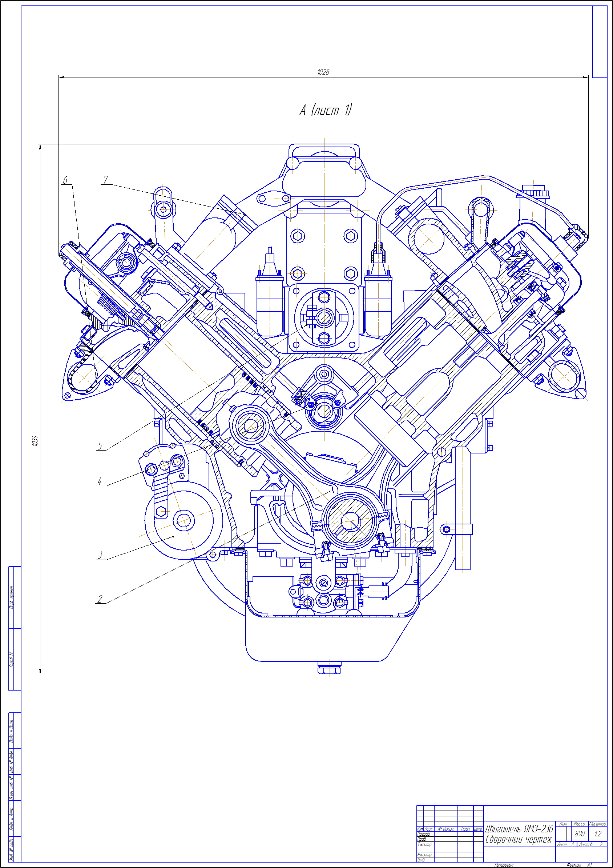Screen dimensions: 613x868
Task: Click the part callout number "7"
Action: [x=106, y=180]
